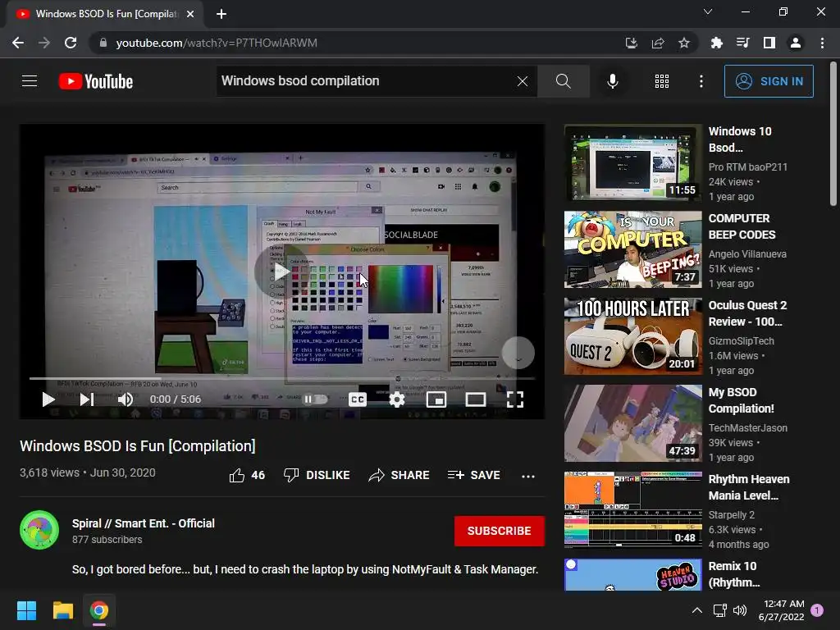840x630 pixels.
Task: Reload the current page
Action: click(71, 43)
